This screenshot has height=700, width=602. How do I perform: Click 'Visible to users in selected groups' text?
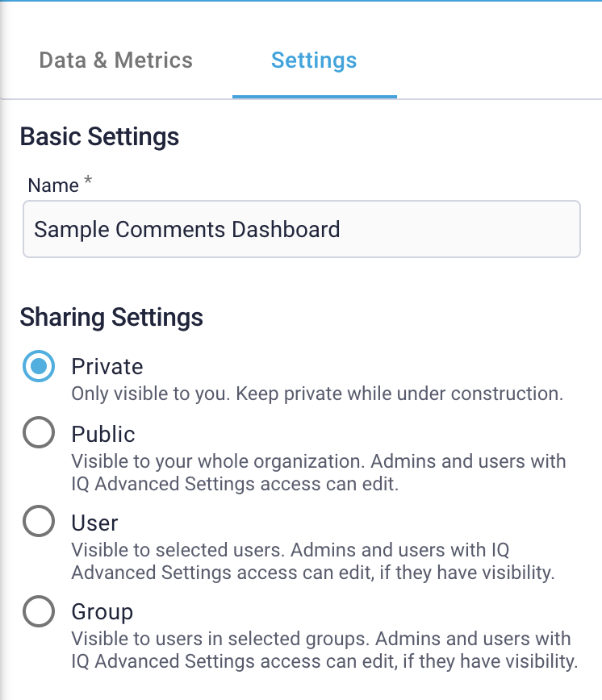pyautogui.click(x=324, y=650)
